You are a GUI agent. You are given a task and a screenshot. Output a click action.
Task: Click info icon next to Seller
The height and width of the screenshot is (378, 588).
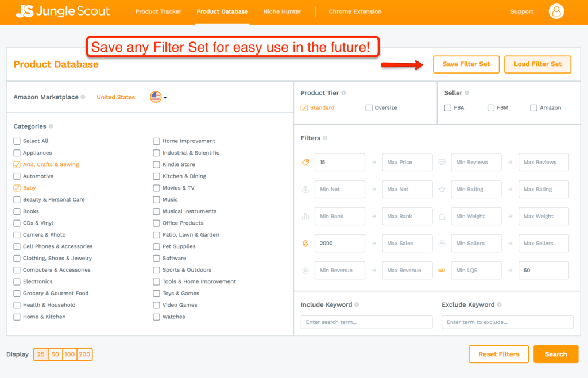pyautogui.click(x=467, y=92)
